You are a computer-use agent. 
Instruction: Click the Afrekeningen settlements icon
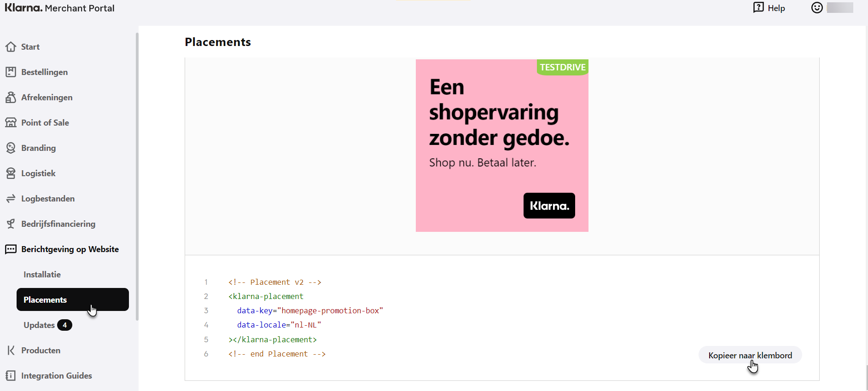(11, 98)
